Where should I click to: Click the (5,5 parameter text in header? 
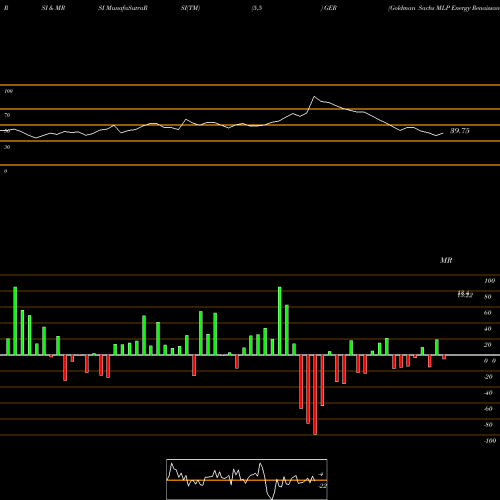(257, 8)
